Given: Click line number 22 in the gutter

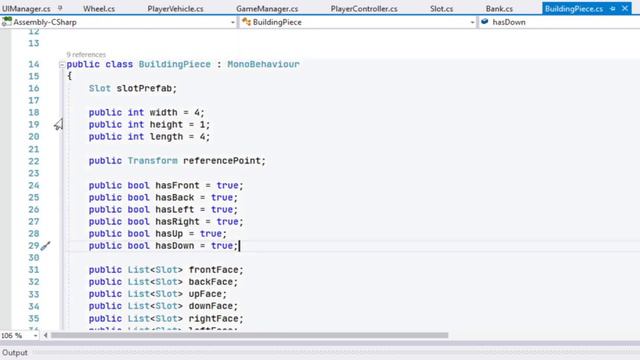Looking at the screenshot, I should tap(33, 161).
